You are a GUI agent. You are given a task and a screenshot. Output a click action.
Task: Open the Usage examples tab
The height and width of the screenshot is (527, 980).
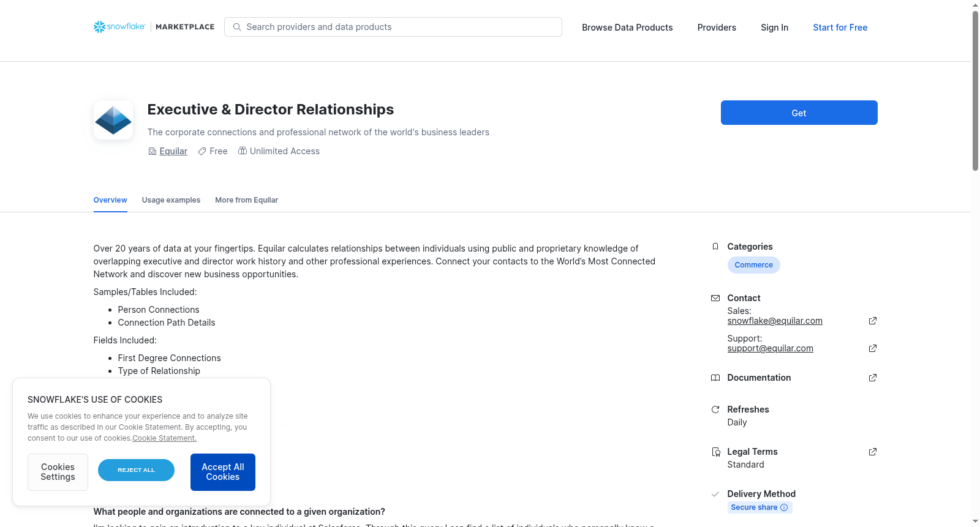point(171,200)
